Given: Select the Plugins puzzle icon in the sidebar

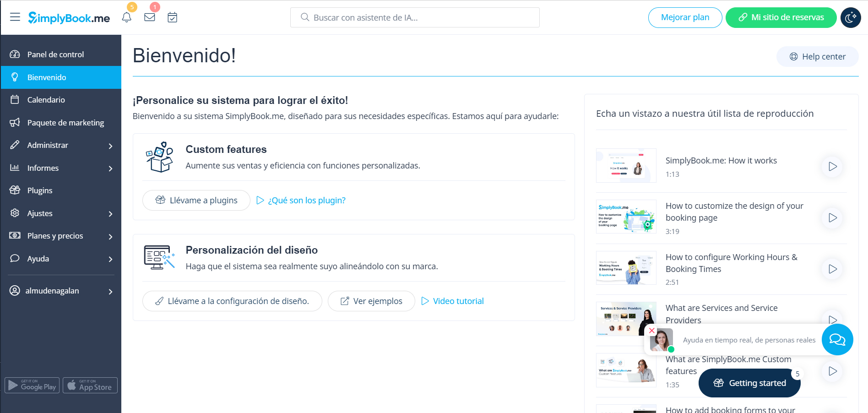Looking at the screenshot, I should click(x=15, y=190).
